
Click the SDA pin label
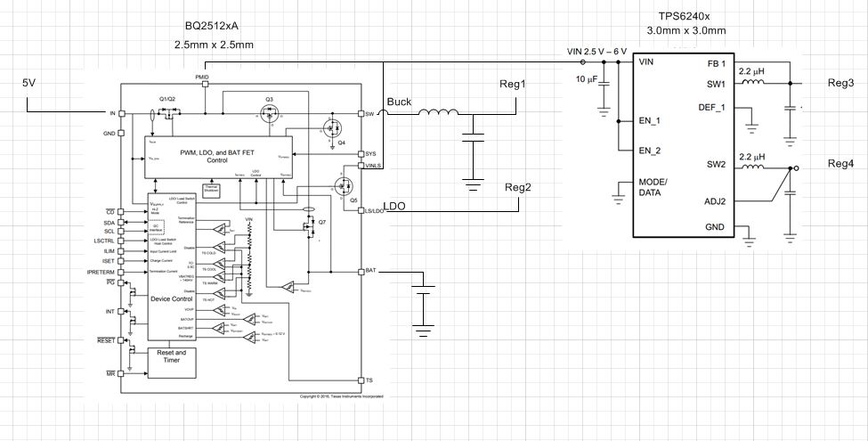click(109, 223)
